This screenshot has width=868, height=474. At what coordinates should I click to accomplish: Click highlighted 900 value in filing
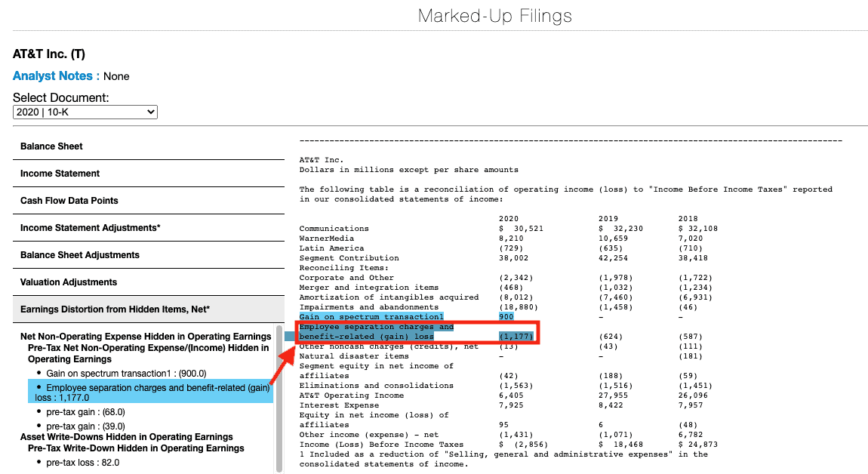point(506,317)
